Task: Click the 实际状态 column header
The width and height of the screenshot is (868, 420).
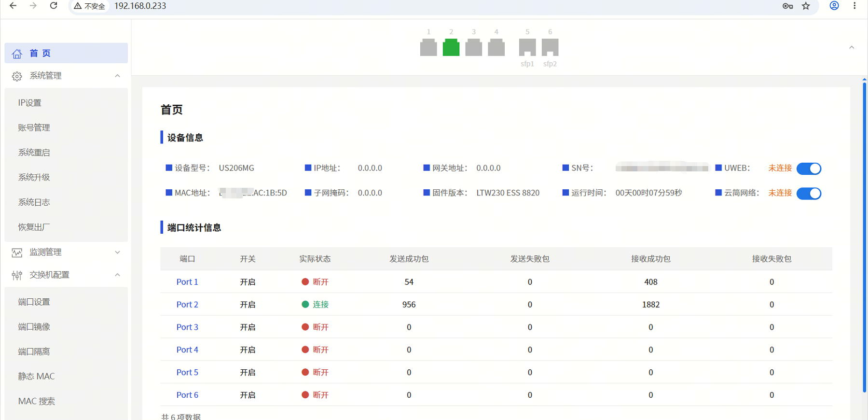Action: click(315, 259)
